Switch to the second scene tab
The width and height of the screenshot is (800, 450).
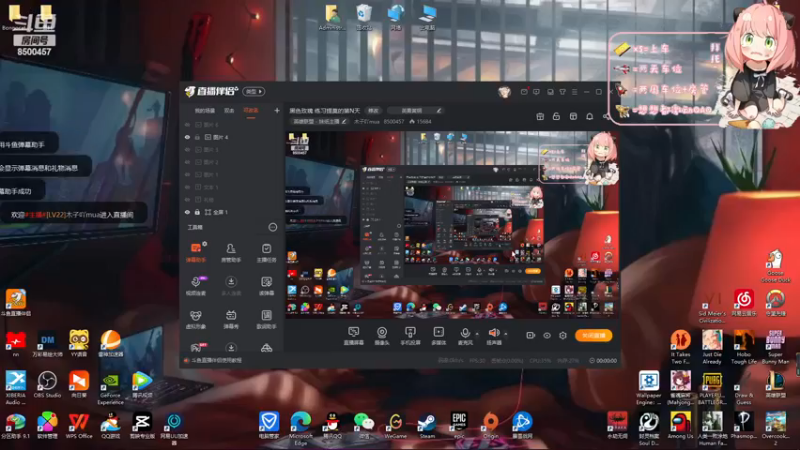click(x=229, y=111)
